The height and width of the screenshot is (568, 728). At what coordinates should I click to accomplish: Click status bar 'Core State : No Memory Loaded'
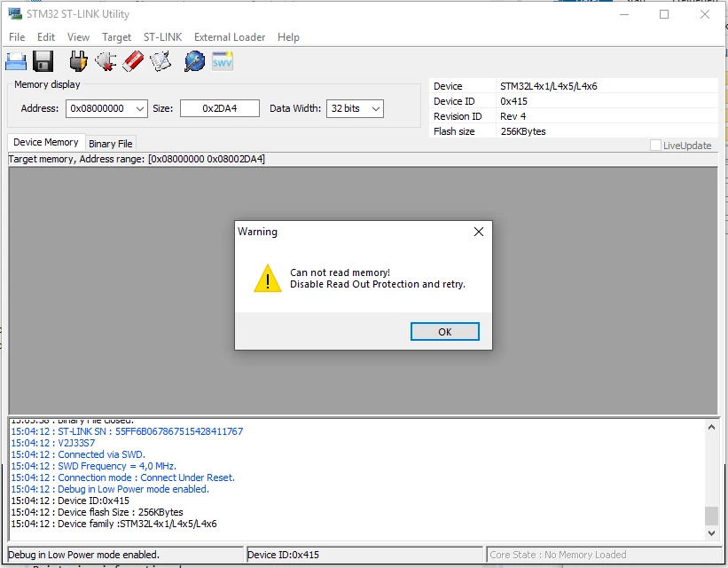click(x=558, y=555)
